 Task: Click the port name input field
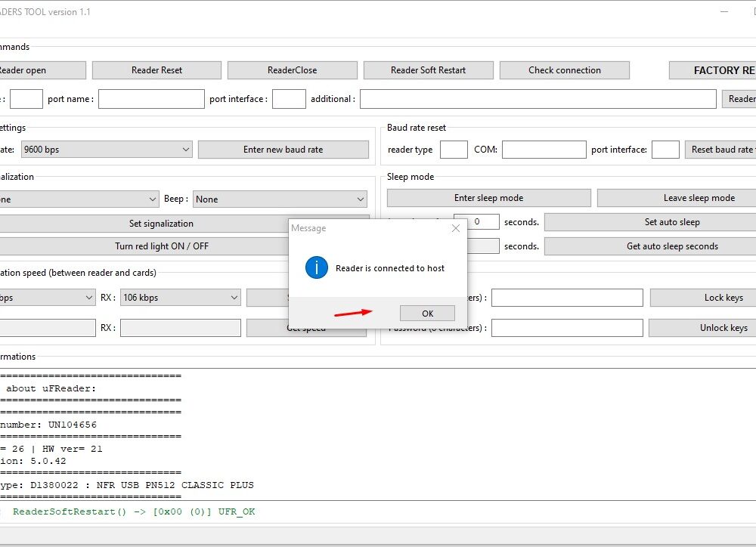[151, 99]
